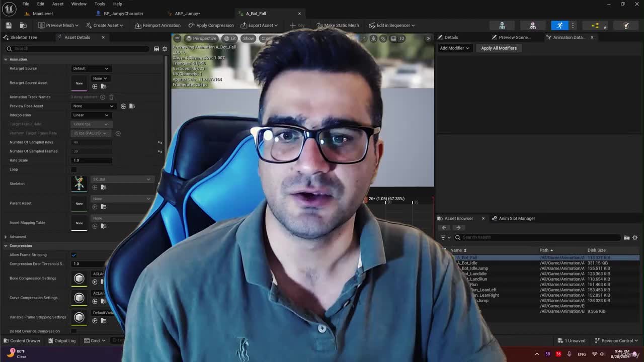This screenshot has height=362, width=644.
Task: Open the Animation Blueprint mode icon
Action: 595,25
